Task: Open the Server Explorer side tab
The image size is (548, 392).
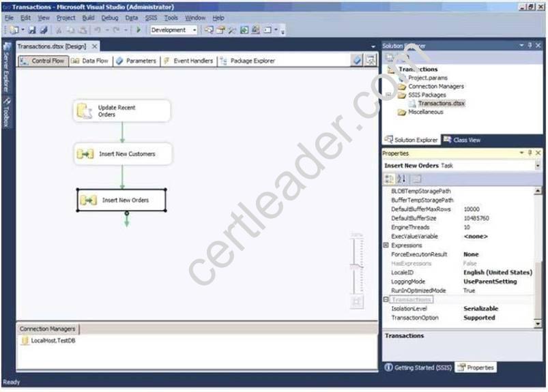Action: coord(6,67)
